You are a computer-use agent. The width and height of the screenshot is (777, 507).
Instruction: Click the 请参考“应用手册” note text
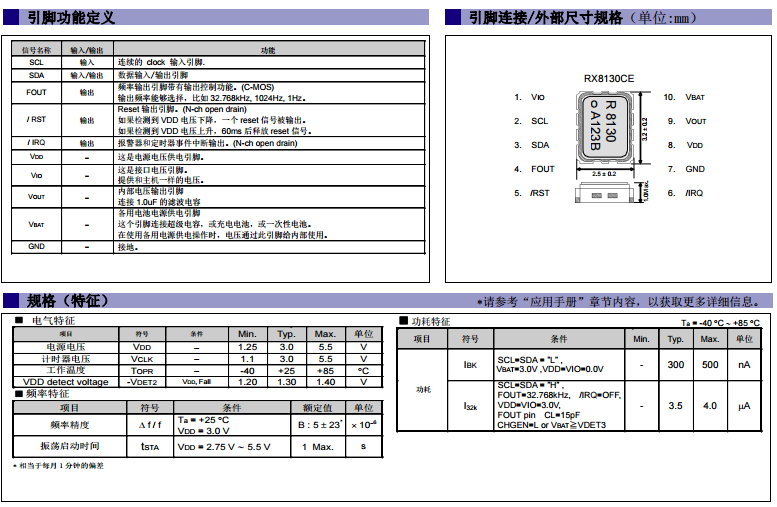point(620,302)
